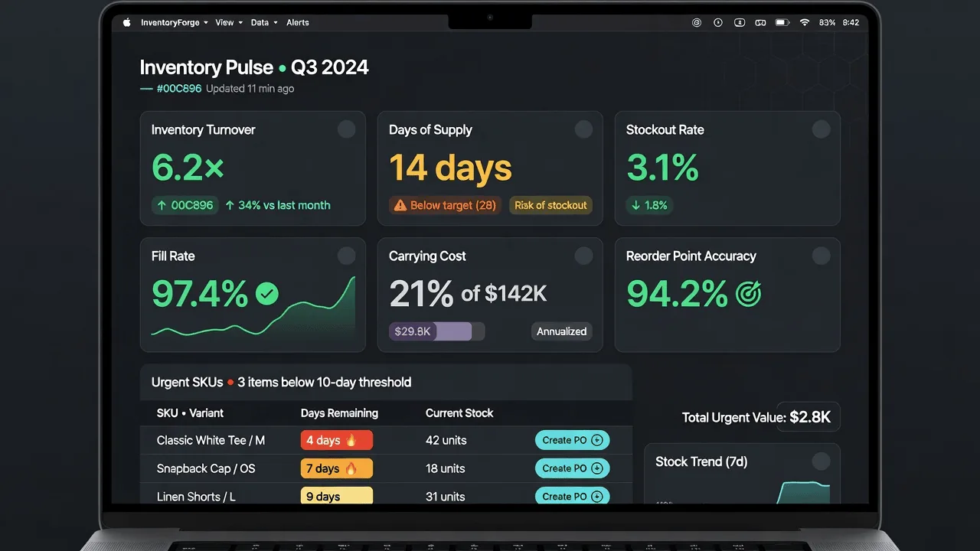Click the glasses-shaped icon in the menu bar
This screenshot has height=551, width=980.
[761, 23]
